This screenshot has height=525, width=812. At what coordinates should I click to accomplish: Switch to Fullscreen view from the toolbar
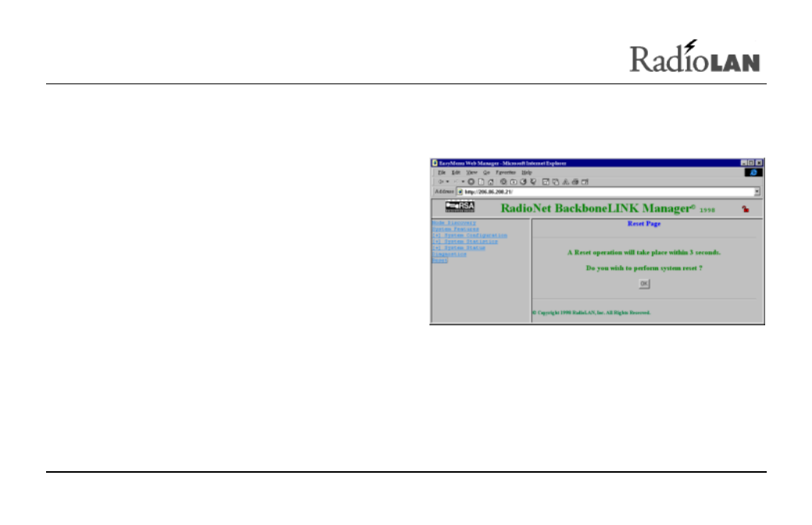click(545, 182)
